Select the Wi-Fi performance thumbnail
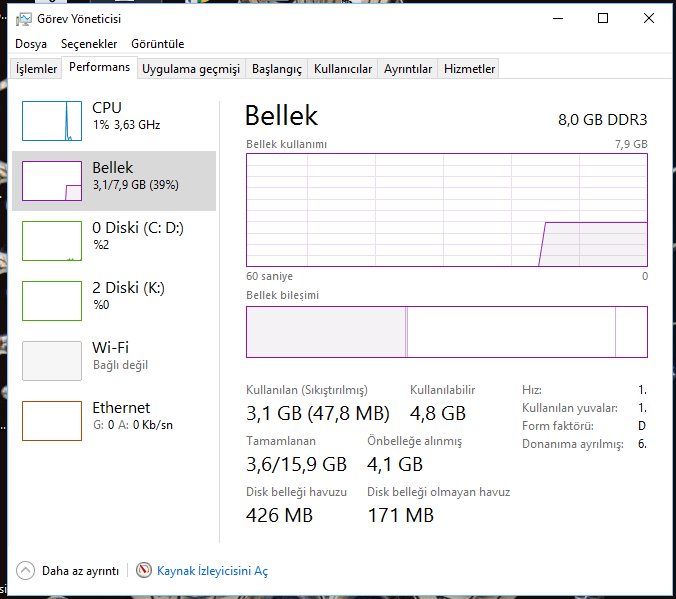Viewport: 676px width, 599px height. [52, 361]
